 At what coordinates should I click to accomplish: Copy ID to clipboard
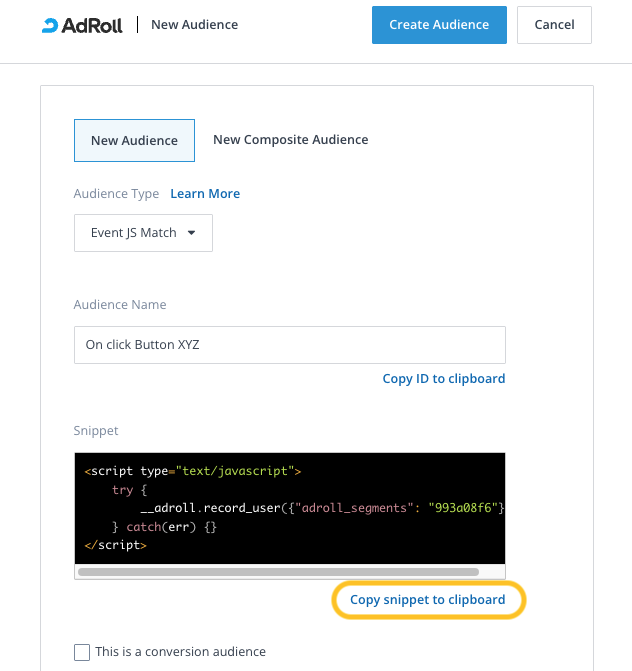(443, 379)
